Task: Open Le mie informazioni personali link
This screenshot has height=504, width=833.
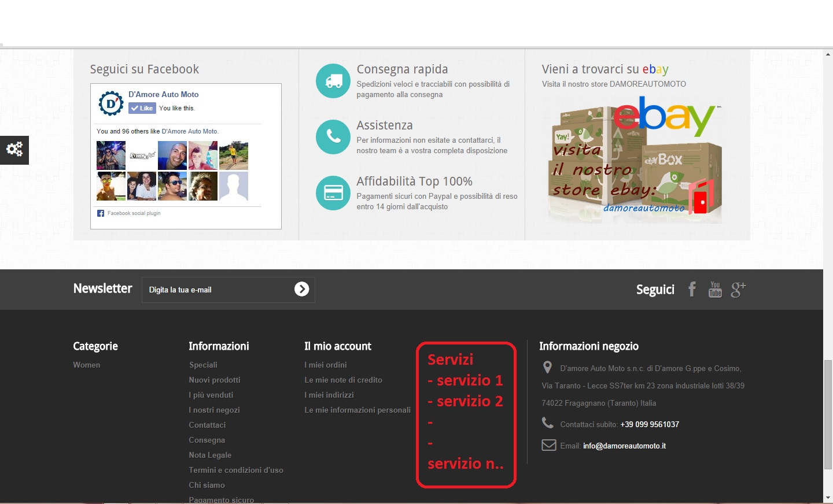Action: 357,410
